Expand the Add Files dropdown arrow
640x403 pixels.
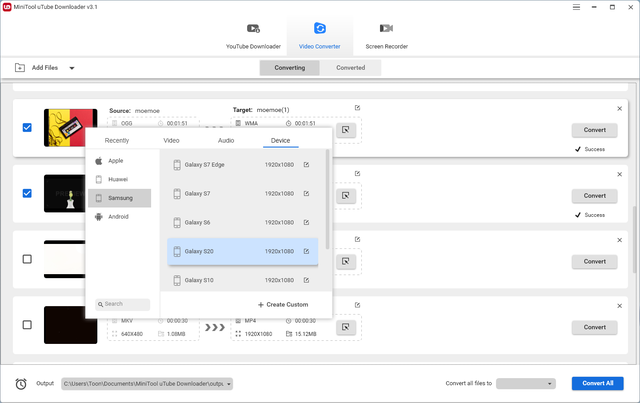pyautogui.click(x=71, y=68)
